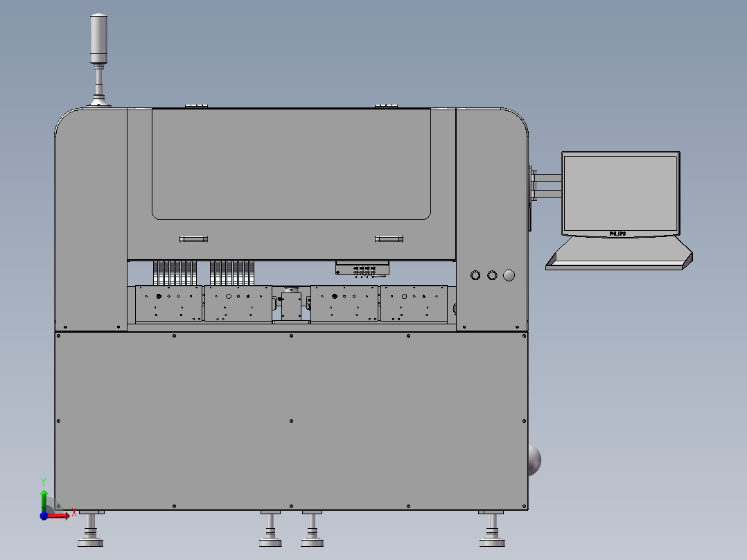
Task: Select the monitor mounting arm
Action: coord(547,186)
